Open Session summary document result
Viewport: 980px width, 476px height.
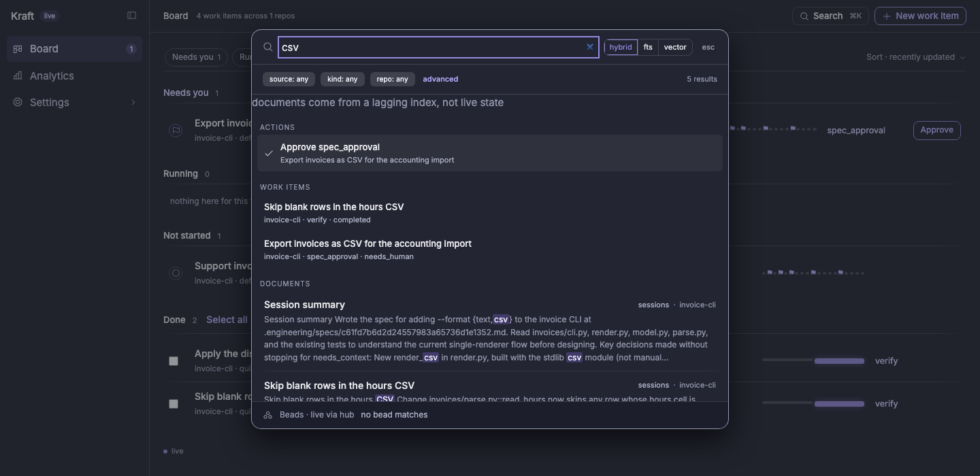[x=490, y=333]
